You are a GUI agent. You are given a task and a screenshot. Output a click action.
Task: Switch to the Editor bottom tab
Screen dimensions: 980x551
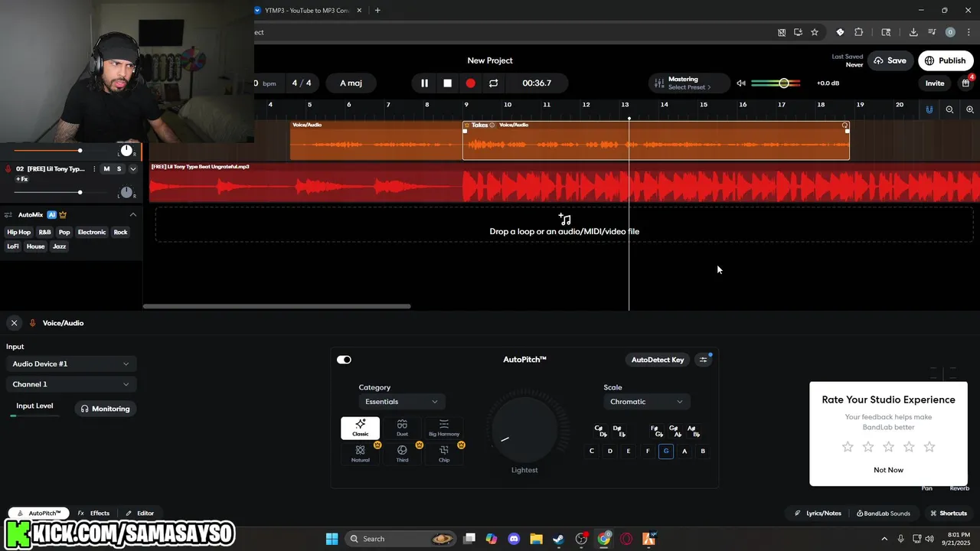click(141, 514)
